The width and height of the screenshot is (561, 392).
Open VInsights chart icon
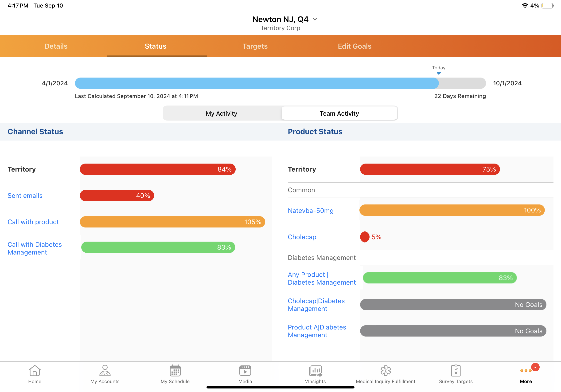point(315,371)
